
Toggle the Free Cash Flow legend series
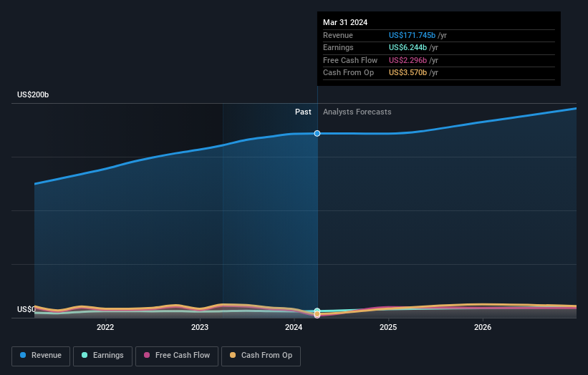pos(177,356)
